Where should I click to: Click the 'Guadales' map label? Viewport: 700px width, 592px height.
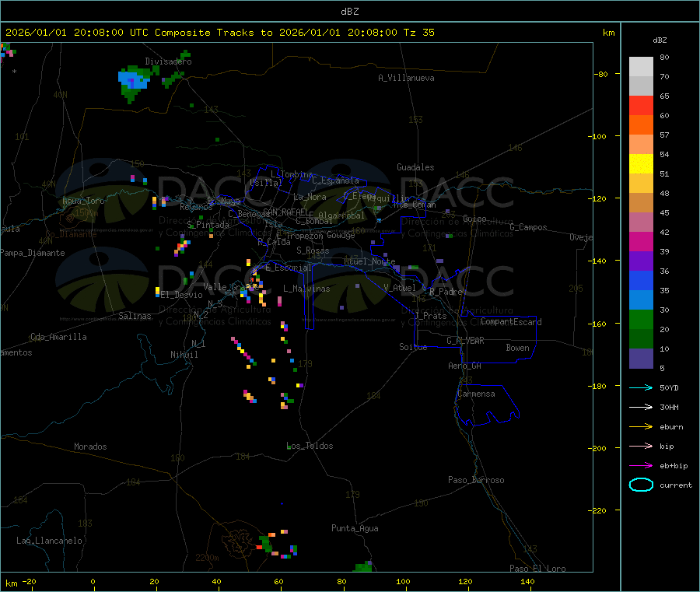[415, 167]
